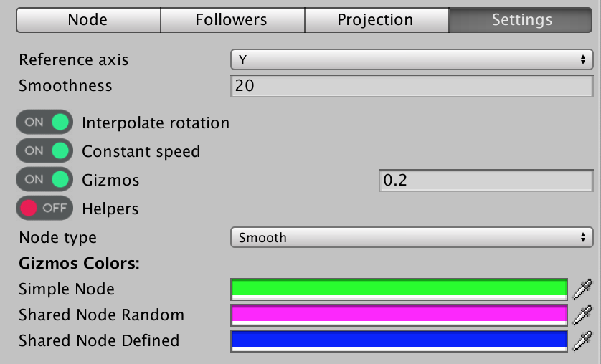Select the Settings tab
Image resolution: width=601 pixels, height=364 pixels.
tap(521, 20)
